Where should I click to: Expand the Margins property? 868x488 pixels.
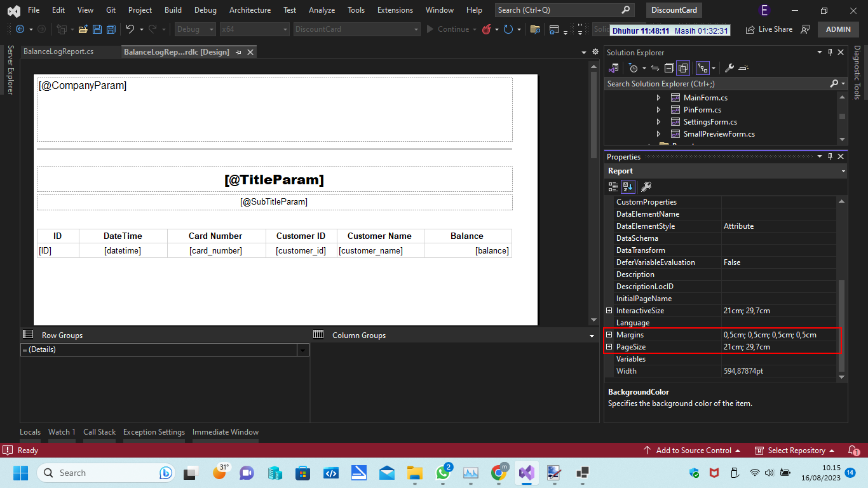(610, 335)
